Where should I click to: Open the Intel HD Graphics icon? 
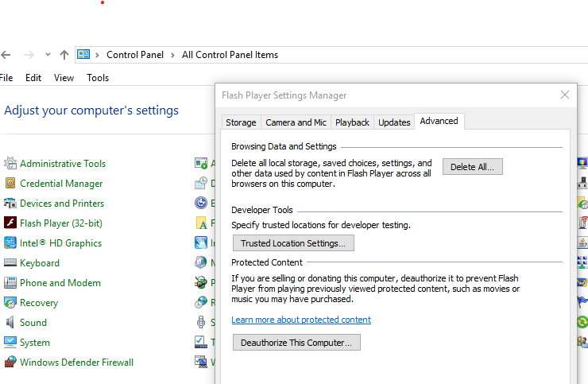click(x=10, y=243)
